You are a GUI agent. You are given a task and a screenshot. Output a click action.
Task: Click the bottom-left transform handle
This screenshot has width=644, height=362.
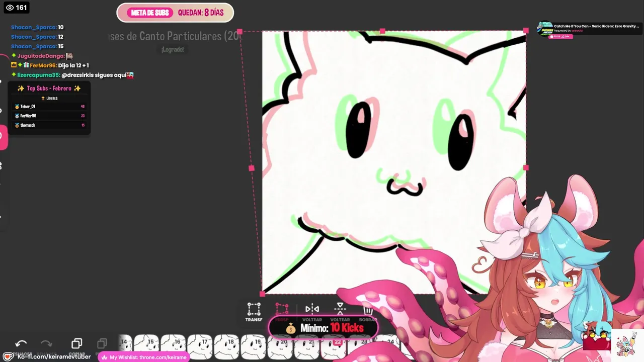click(x=262, y=294)
